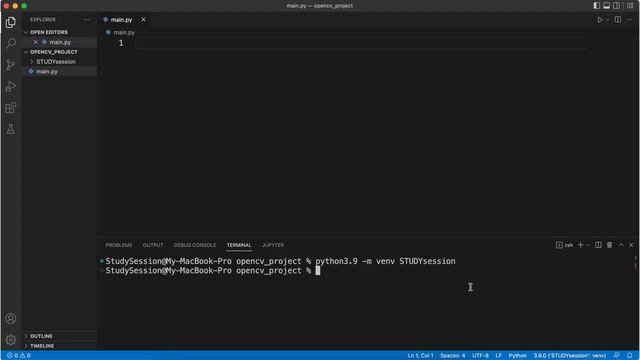Open Explorer views and more actions ellipsis
The width and height of the screenshot is (640, 360).
pyautogui.click(x=87, y=20)
